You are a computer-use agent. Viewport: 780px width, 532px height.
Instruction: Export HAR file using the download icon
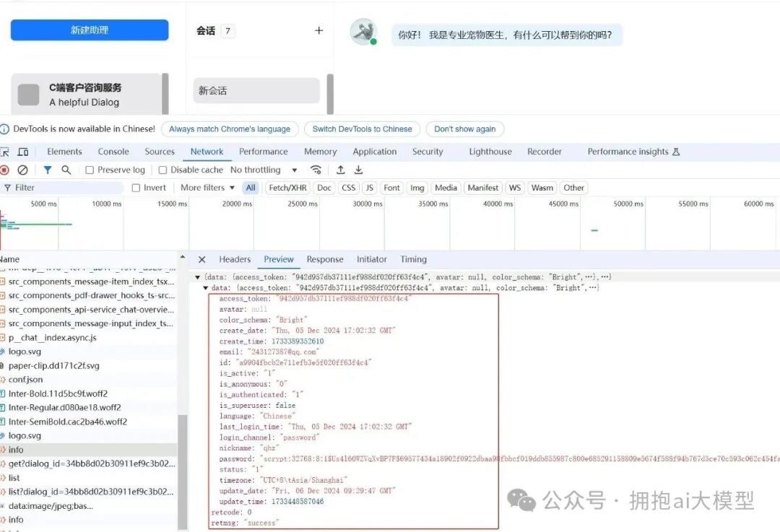tap(358, 170)
